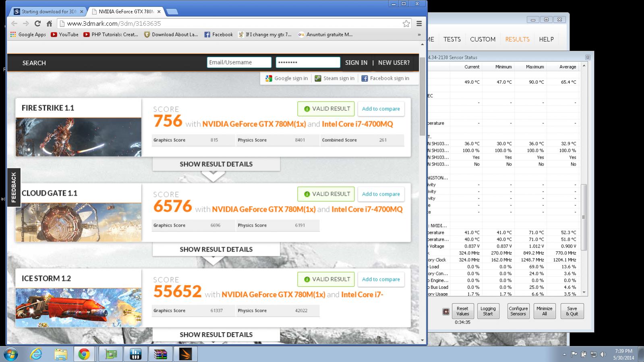
Task: Click SEARCH in the 3DMark header
Action: (x=34, y=63)
